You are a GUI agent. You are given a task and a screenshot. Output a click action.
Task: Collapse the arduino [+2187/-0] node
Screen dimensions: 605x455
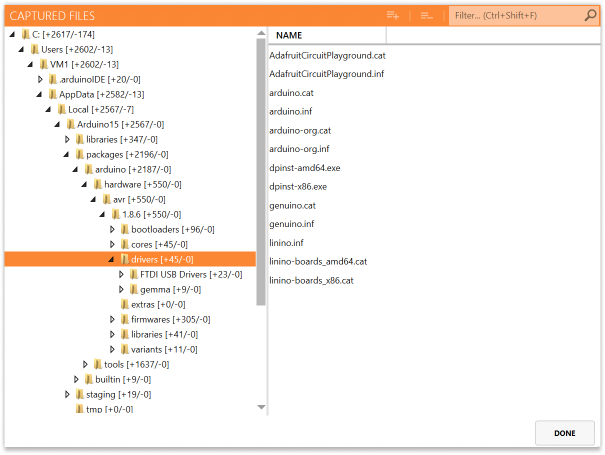click(76, 169)
